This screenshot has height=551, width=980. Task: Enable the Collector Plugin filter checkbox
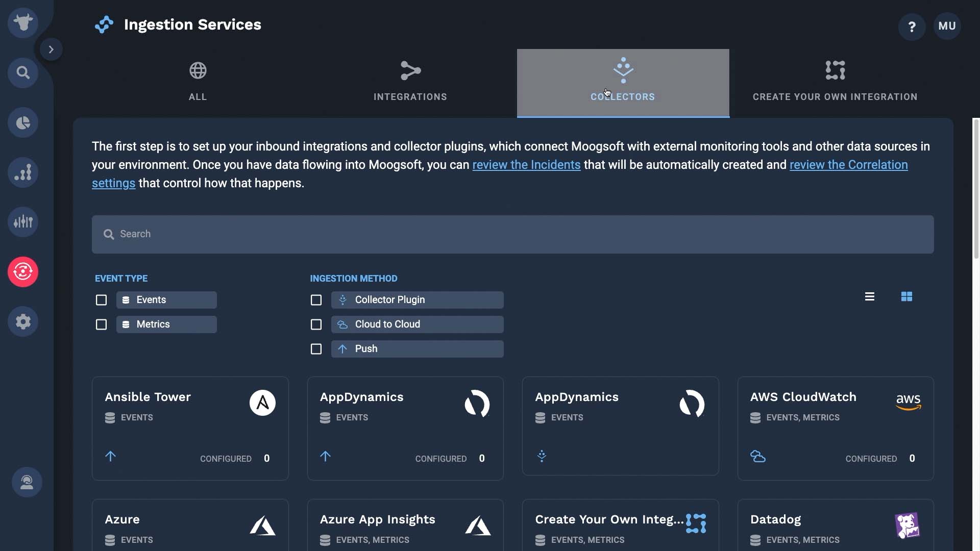tap(316, 300)
